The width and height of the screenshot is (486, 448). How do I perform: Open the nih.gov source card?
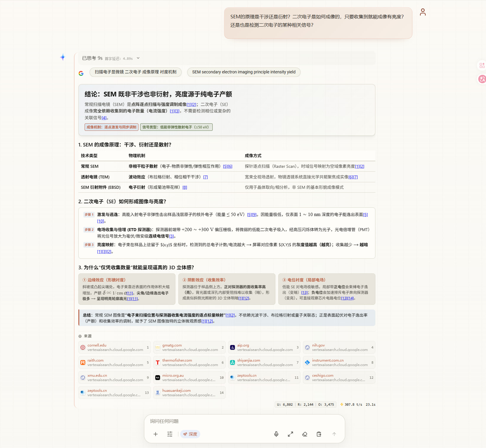pos(339,347)
